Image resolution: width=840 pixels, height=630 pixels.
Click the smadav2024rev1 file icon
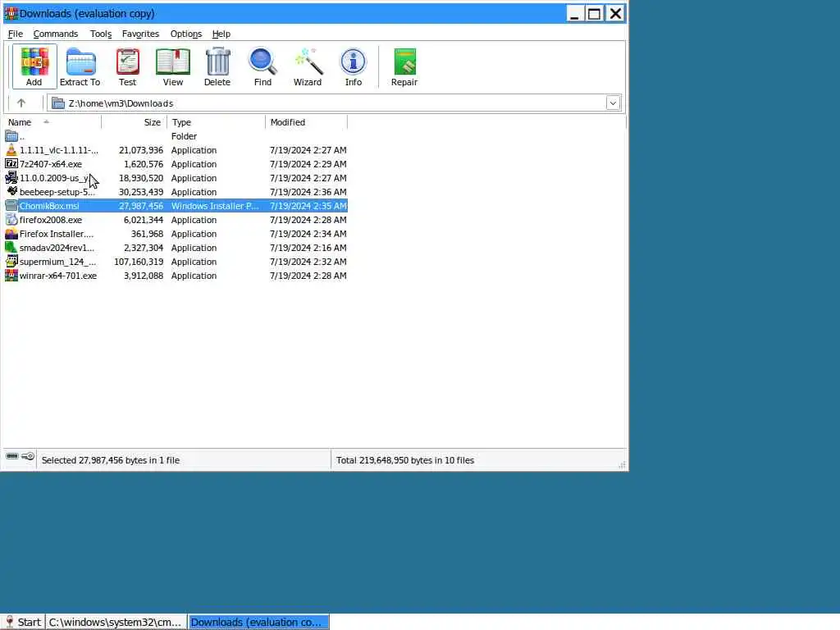click(x=11, y=248)
